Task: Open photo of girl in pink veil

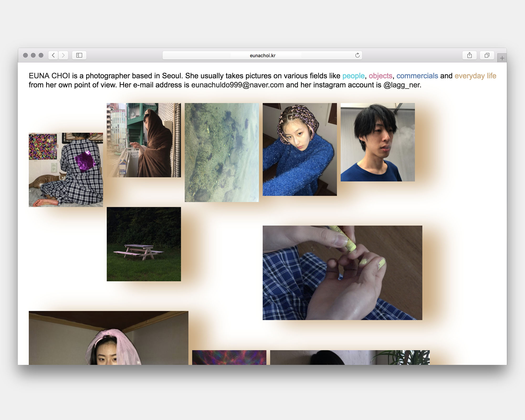Action: pos(109,338)
